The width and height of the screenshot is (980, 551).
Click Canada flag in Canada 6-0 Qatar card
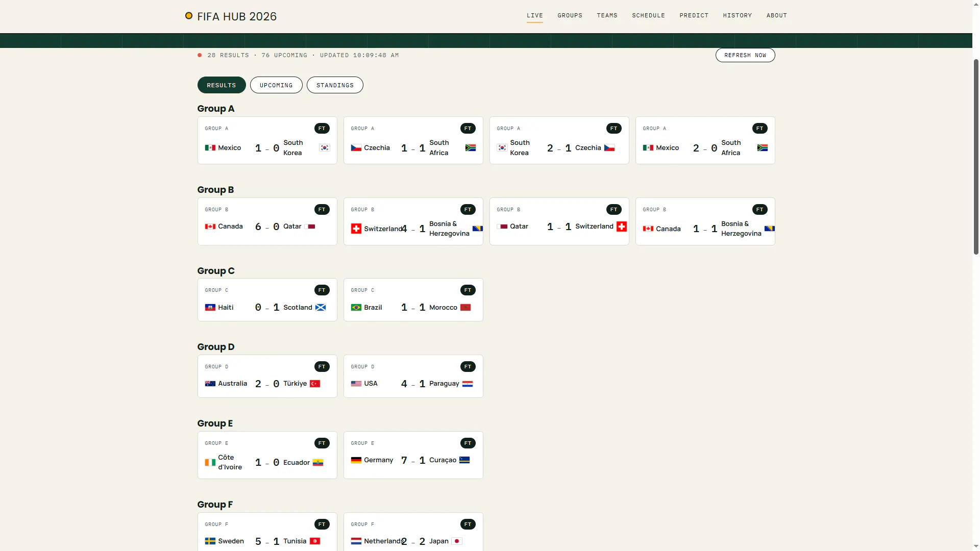pyautogui.click(x=210, y=227)
